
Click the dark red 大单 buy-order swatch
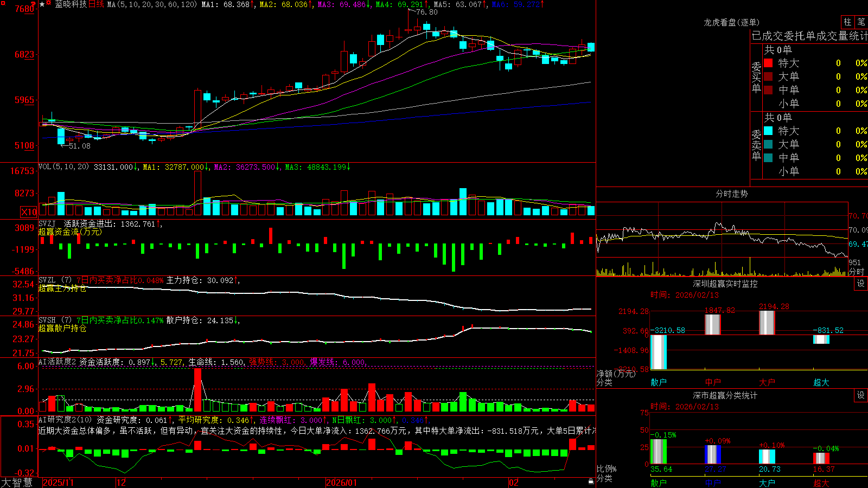[768, 76]
